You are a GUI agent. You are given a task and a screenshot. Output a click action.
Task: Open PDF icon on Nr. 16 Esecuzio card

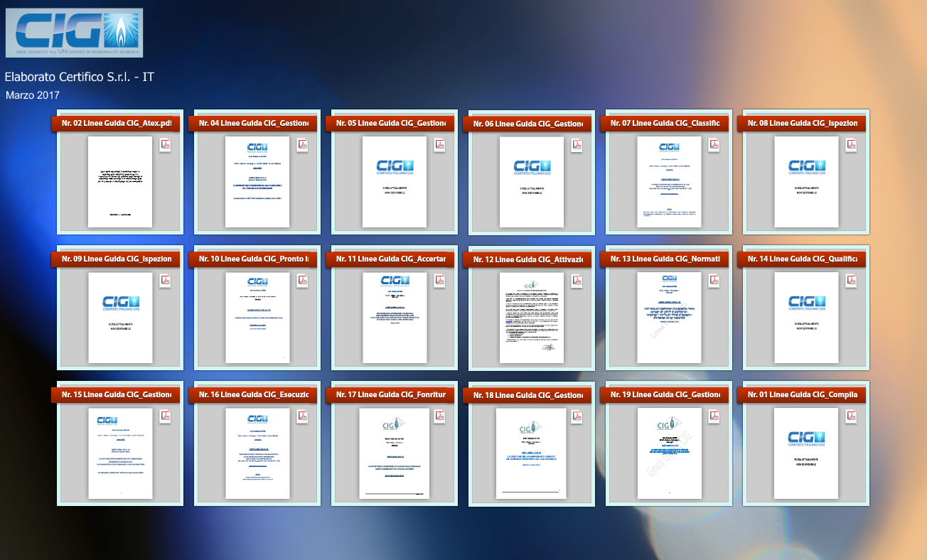(x=302, y=416)
